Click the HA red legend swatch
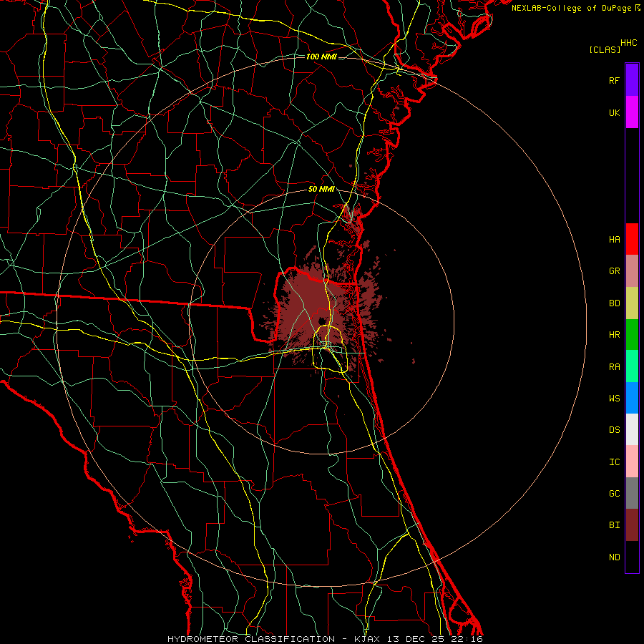This screenshot has height=644, width=644. (632, 239)
